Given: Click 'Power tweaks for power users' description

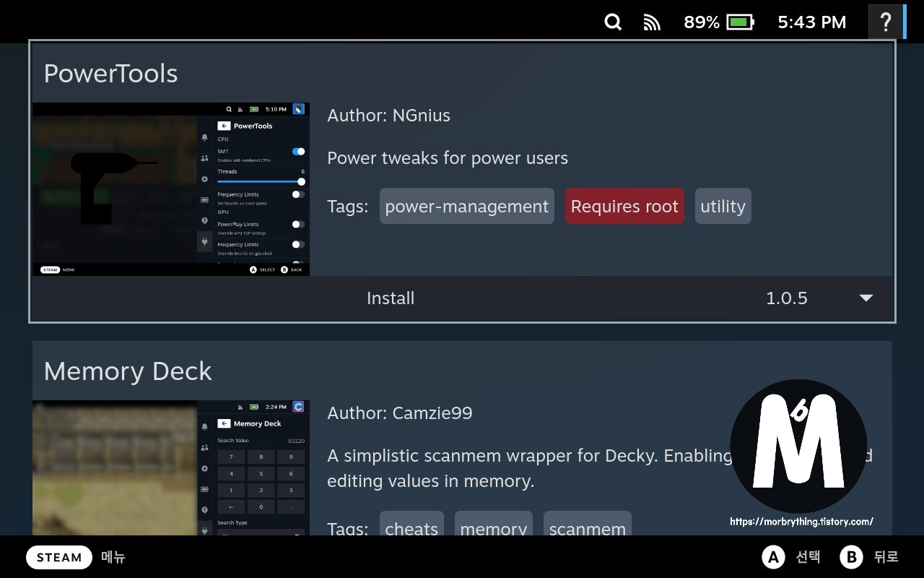Looking at the screenshot, I should point(448,158).
